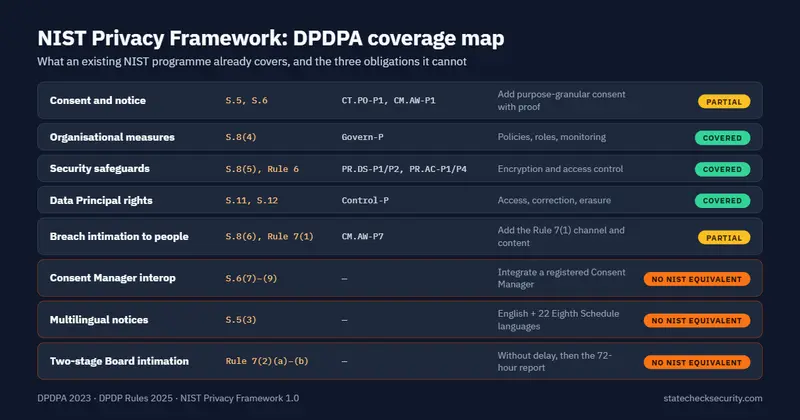This screenshot has width=800, height=420.
Task: Click the subtitle starting 'What an existing NIST programme'
Action: point(252,62)
